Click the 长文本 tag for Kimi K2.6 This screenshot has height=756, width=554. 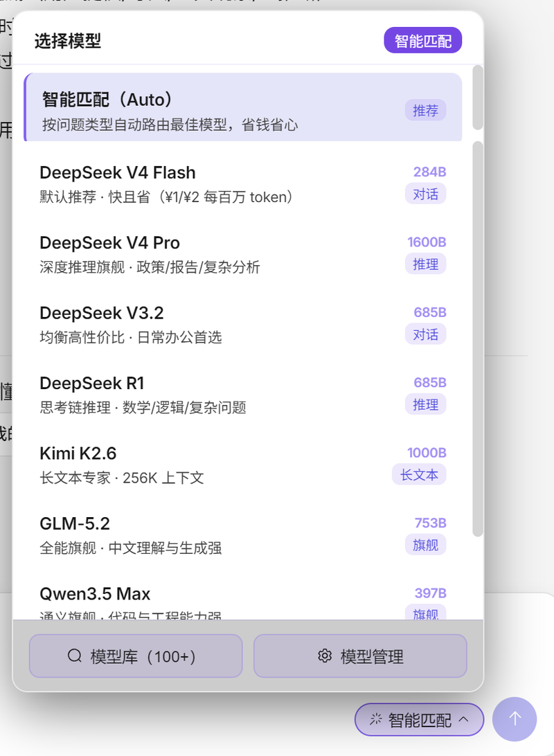click(419, 474)
